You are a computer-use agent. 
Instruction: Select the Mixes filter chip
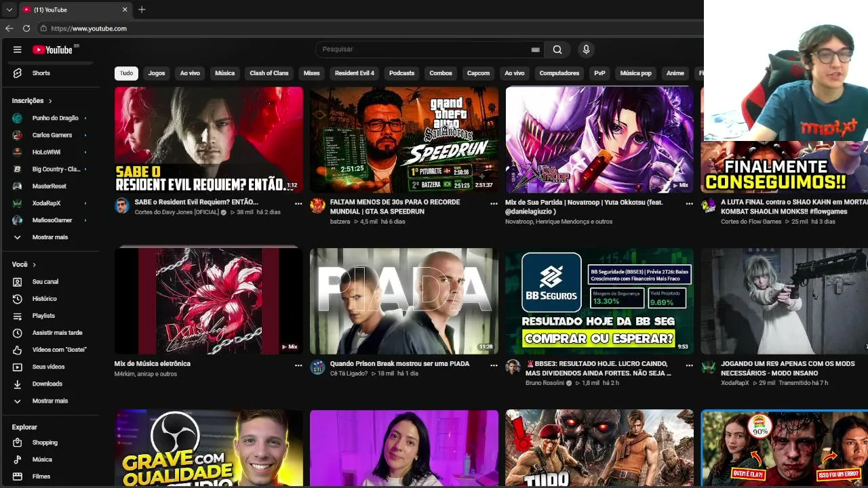tap(312, 73)
